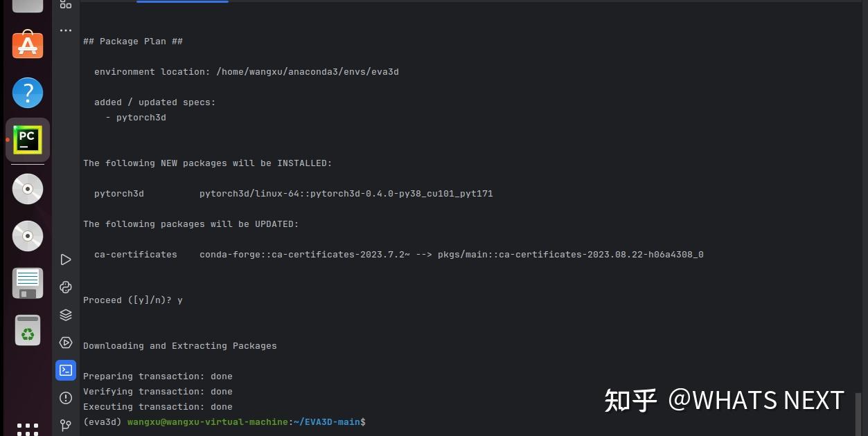Screen dimensions: 868x436
Task: Click the Run play triangle icon
Action: point(66,260)
